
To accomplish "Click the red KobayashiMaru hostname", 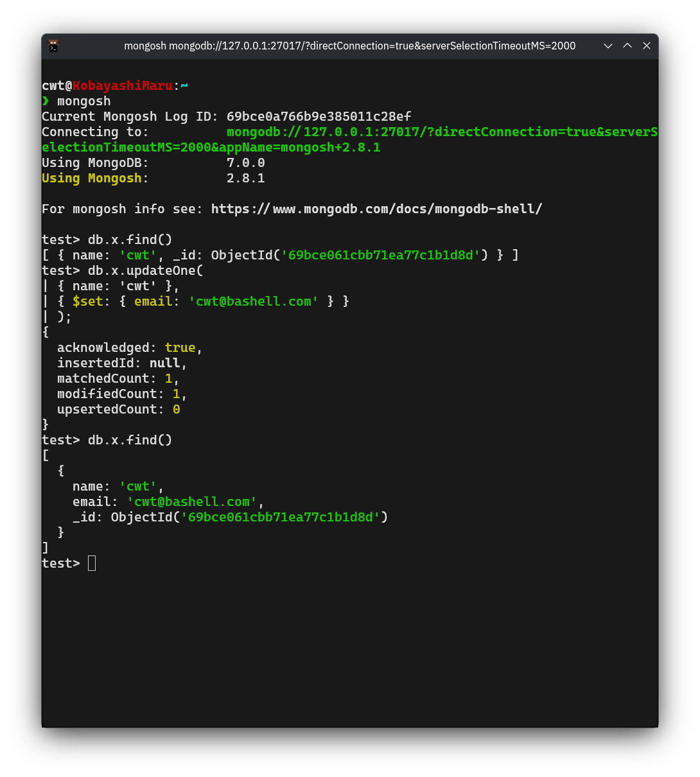I will tap(122, 85).
